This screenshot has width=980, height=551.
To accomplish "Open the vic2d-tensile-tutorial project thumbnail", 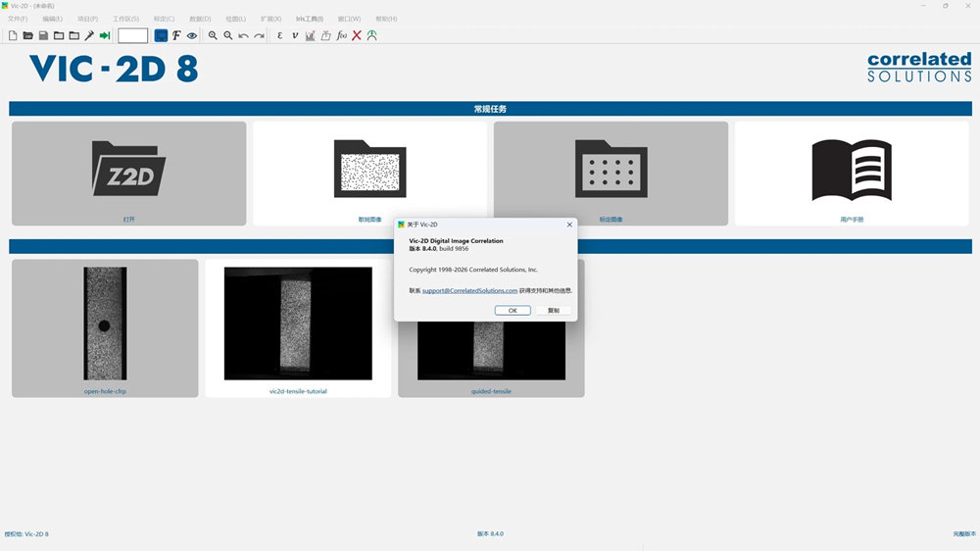I will (x=298, y=328).
